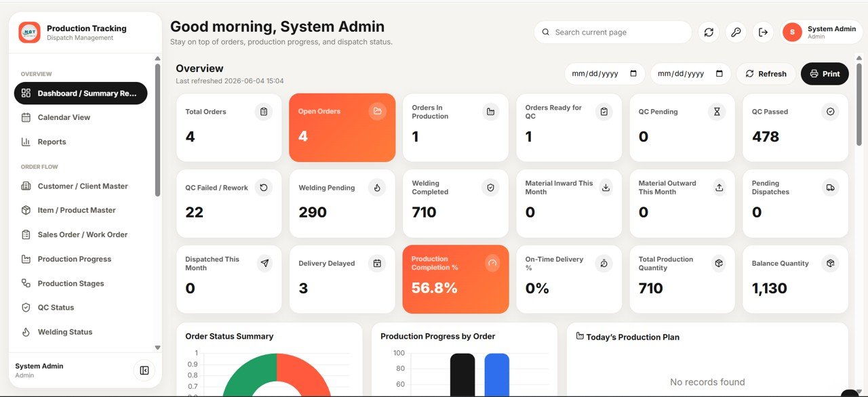Viewport: 868px width, 397px height.
Task: Click the Open Orders folder icon
Action: pos(378,111)
